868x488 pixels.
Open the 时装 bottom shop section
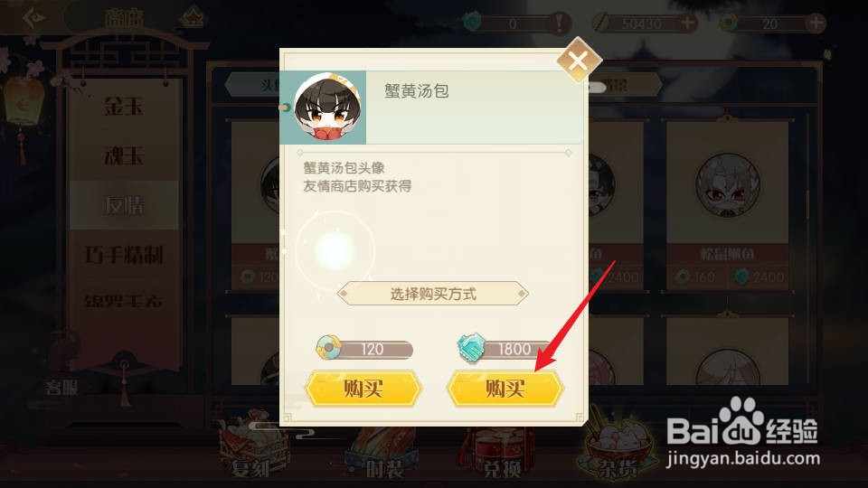pyautogui.click(x=383, y=451)
